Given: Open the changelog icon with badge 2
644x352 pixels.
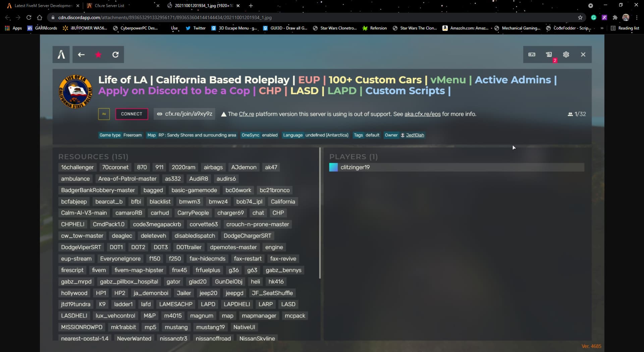Looking at the screenshot, I should pos(549,54).
